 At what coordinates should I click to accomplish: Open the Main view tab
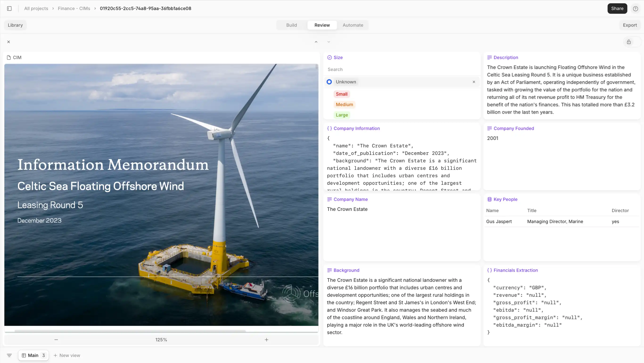click(33, 355)
